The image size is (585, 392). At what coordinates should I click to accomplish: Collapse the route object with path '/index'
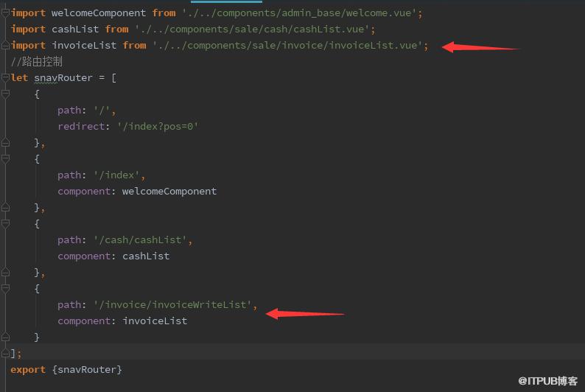(5, 159)
